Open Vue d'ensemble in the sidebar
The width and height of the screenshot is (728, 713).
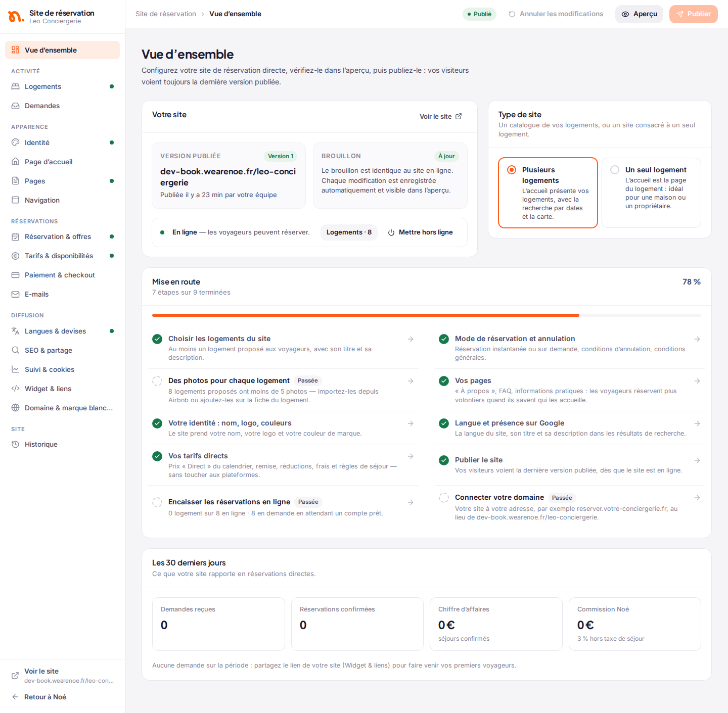tap(62, 50)
